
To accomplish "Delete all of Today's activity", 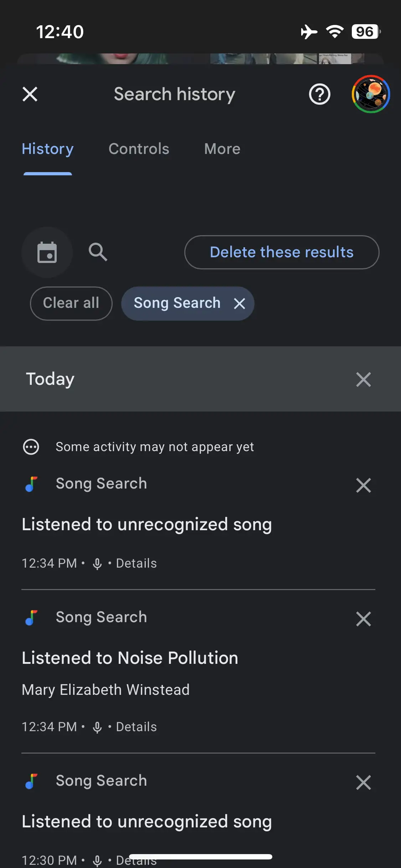I will click(363, 379).
